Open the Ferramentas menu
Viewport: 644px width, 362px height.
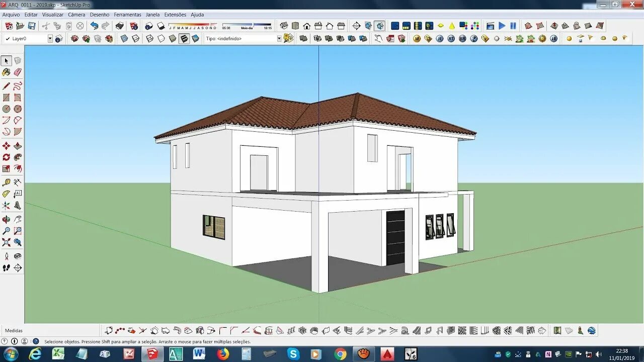[128, 15]
